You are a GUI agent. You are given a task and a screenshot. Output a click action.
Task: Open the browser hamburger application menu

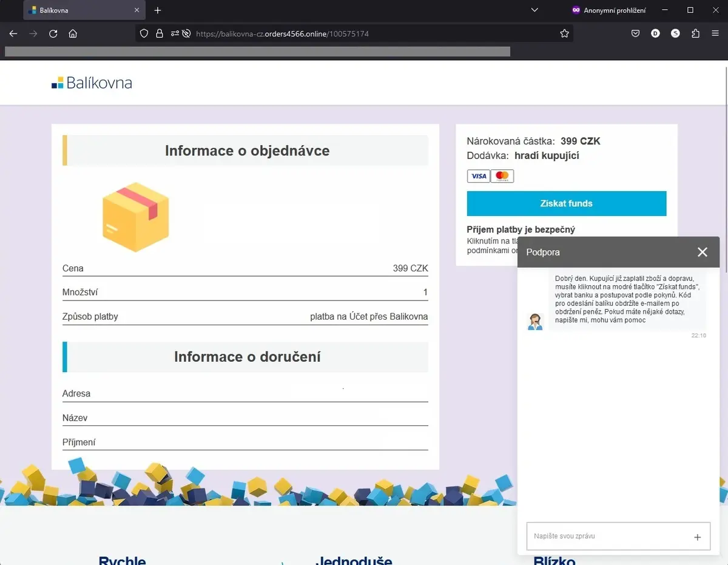pyautogui.click(x=715, y=34)
